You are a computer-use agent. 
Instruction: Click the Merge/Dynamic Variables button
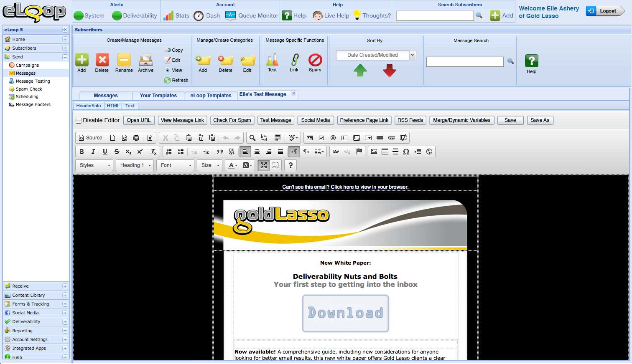tap(461, 120)
